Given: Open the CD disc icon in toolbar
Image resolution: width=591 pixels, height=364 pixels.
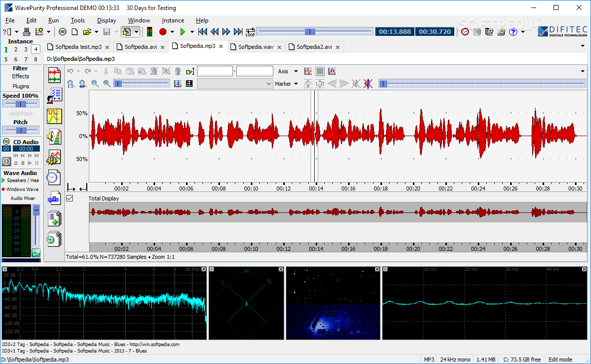Looking at the screenshot, I should coord(62,32).
